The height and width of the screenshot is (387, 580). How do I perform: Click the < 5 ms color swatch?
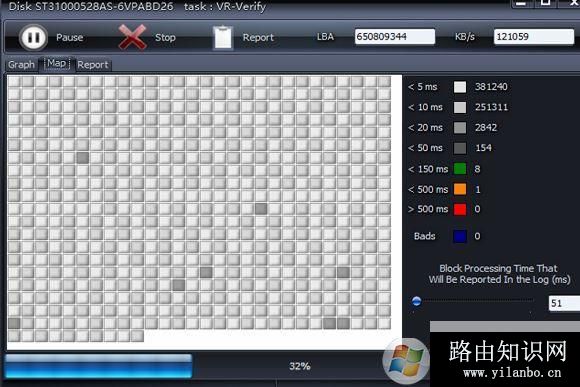[x=460, y=87]
